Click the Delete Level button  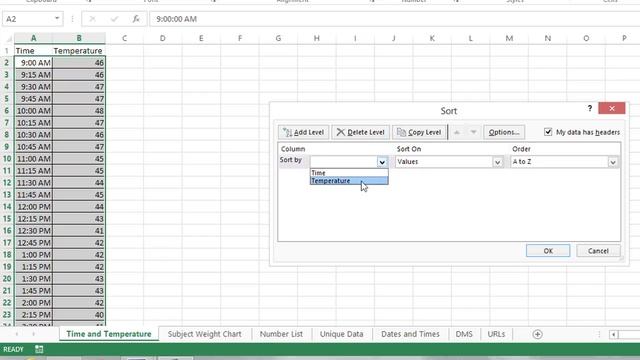click(361, 132)
